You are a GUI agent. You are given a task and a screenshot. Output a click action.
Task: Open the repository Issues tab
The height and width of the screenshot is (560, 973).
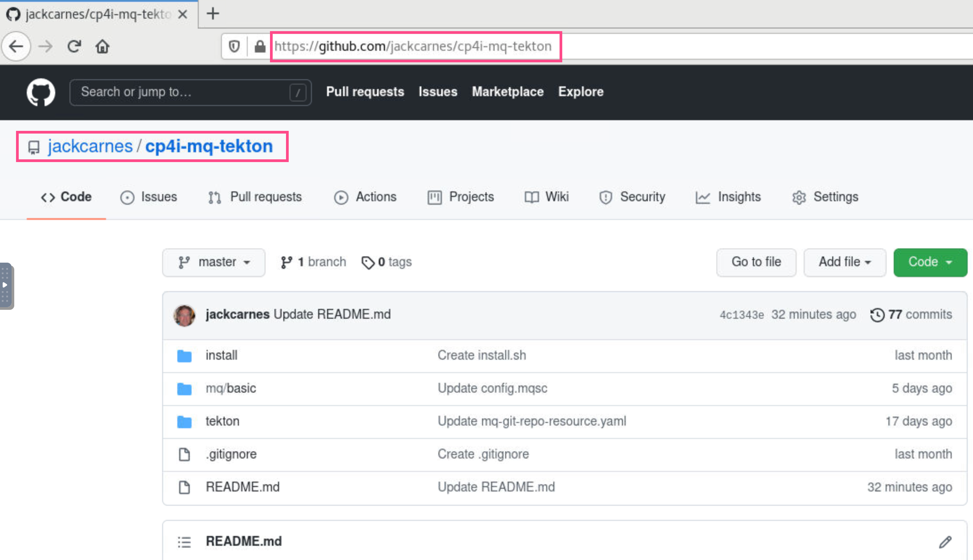pyautogui.click(x=149, y=197)
